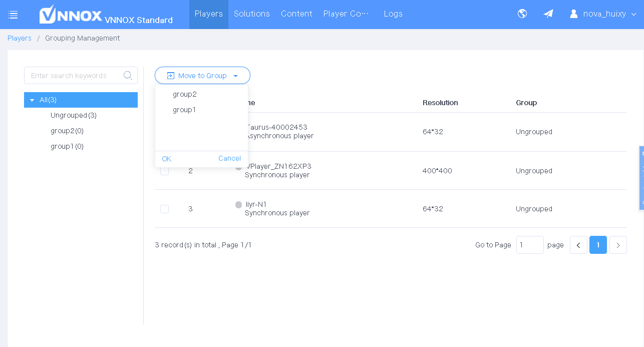Click the Players breadcrumb link
Image resolution: width=644 pixels, height=347 pixels.
(x=20, y=38)
